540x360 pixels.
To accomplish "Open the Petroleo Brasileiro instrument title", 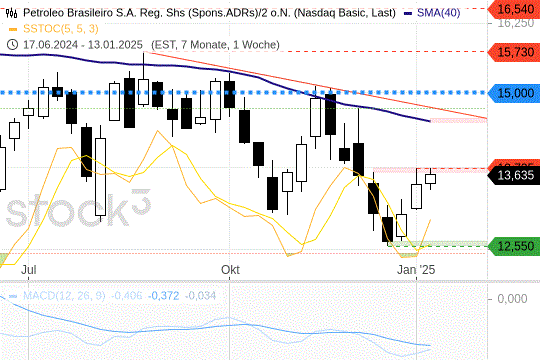I will tap(209, 13).
